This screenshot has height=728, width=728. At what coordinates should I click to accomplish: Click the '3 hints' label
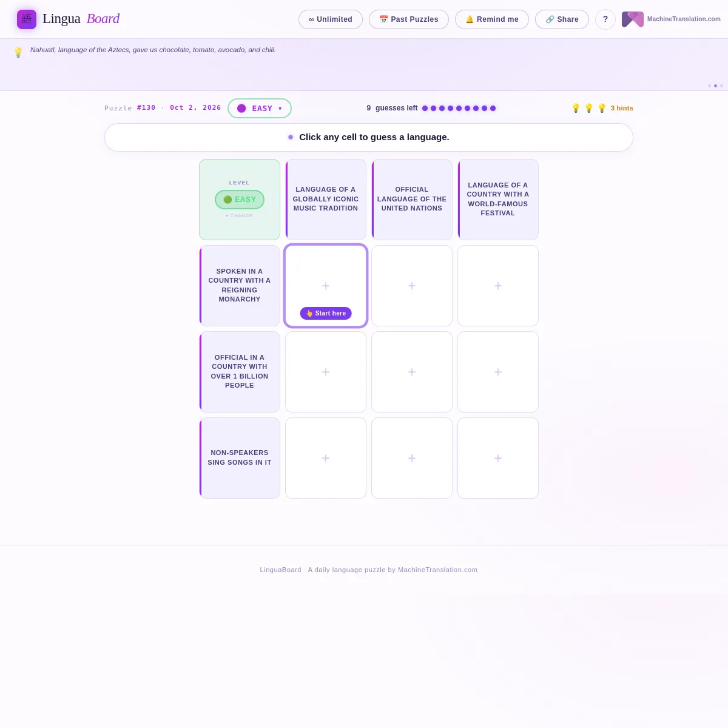point(622,109)
